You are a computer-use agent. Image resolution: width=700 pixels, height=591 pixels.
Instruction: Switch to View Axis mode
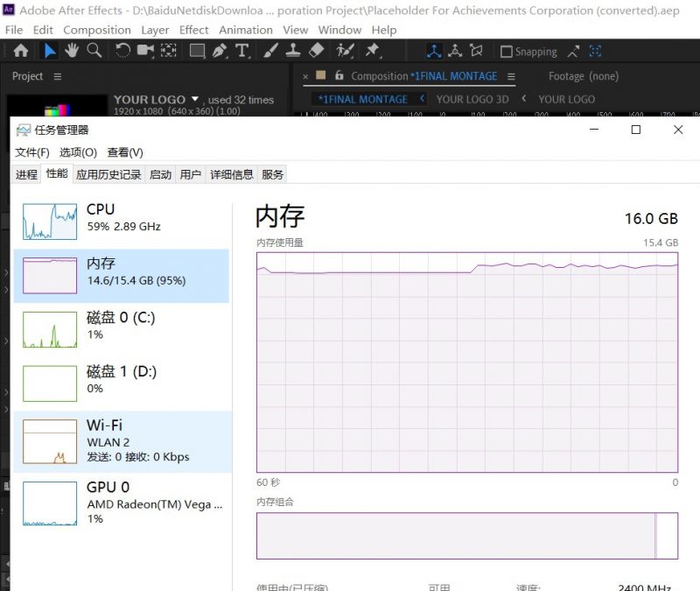476,51
